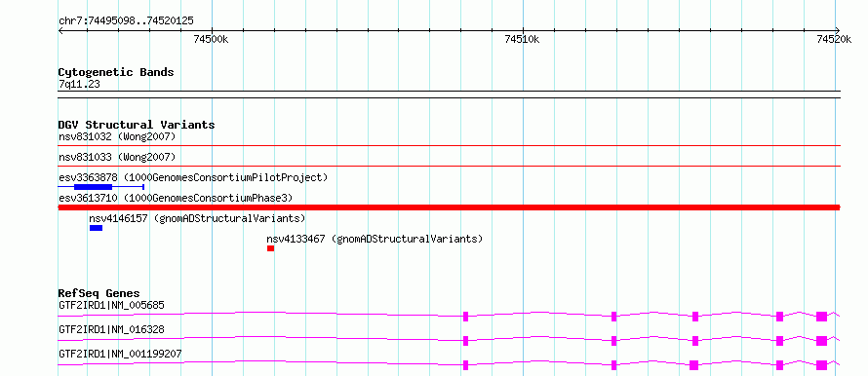
Task: Select the DGV Structural Variants track title
Action: [137, 125]
